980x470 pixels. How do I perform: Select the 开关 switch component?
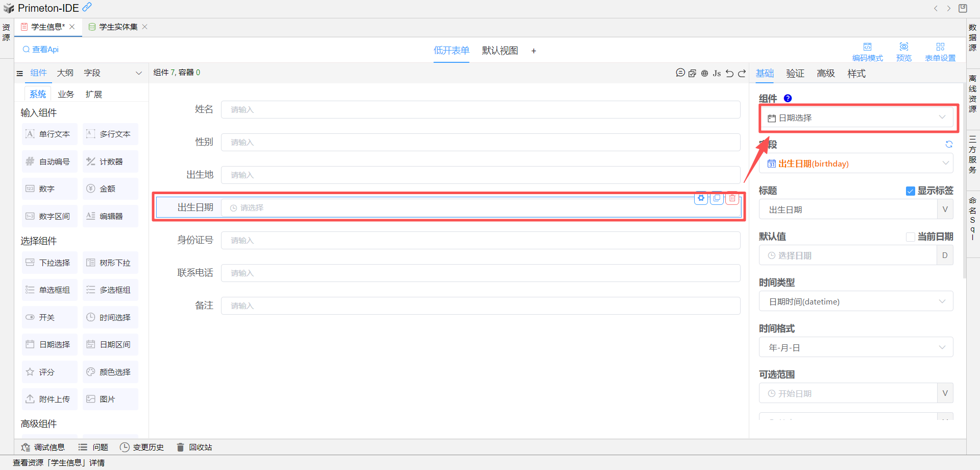tap(49, 317)
